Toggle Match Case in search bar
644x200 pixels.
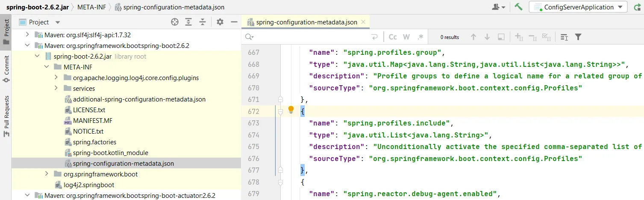point(393,37)
